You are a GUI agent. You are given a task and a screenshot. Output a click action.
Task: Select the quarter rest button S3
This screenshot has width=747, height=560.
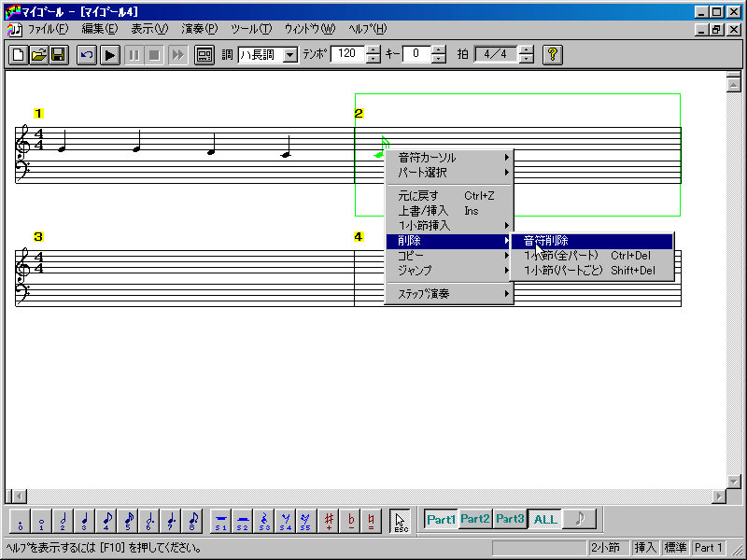click(x=264, y=521)
